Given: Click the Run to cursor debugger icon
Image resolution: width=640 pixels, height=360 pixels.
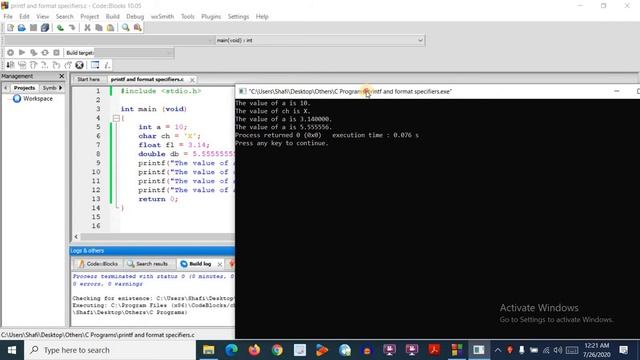Looking at the screenshot, I should 22,65.
